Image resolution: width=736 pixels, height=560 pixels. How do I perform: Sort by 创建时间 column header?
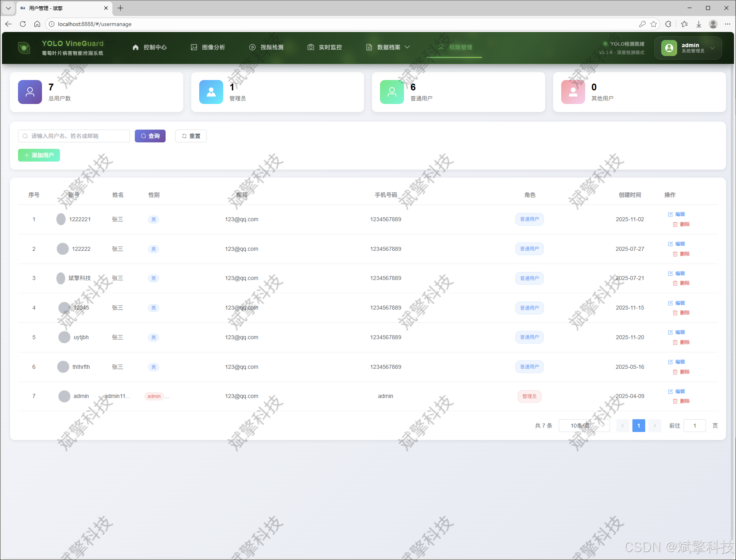tap(630, 195)
